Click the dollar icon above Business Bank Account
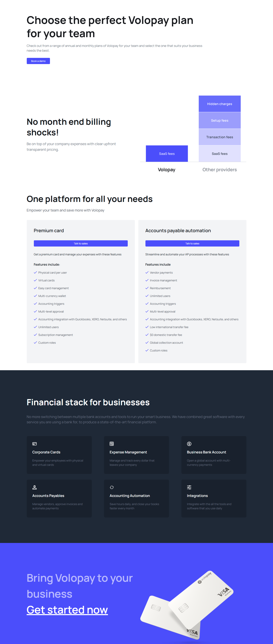 coord(189,444)
